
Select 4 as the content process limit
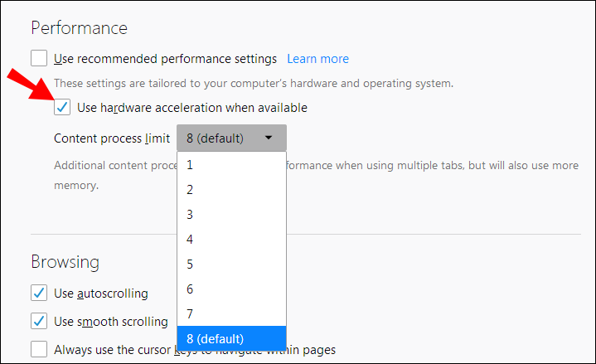pos(231,239)
